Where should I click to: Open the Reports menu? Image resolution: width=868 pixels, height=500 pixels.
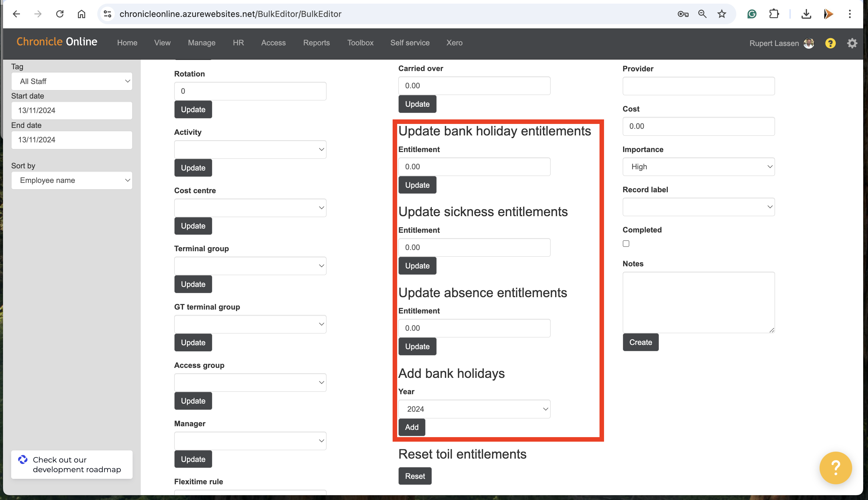click(316, 43)
